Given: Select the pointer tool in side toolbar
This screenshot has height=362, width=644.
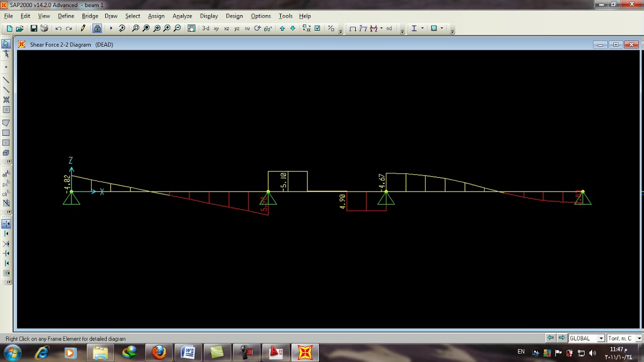Looking at the screenshot, I should click(6, 44).
